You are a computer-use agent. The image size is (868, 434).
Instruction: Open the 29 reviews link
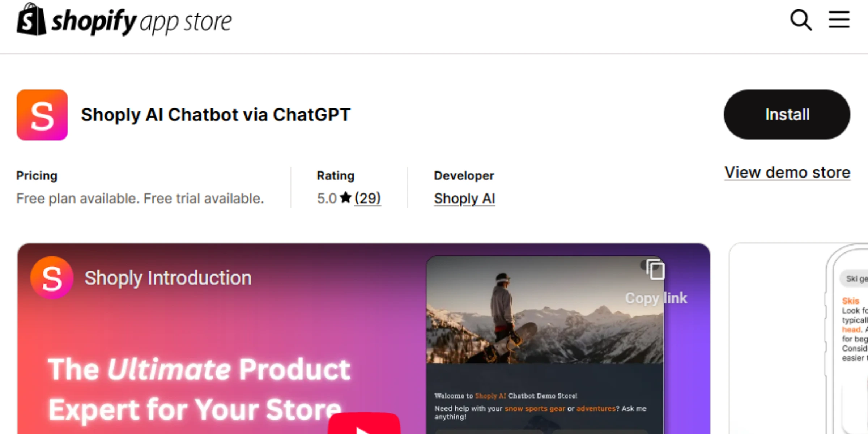[367, 198]
